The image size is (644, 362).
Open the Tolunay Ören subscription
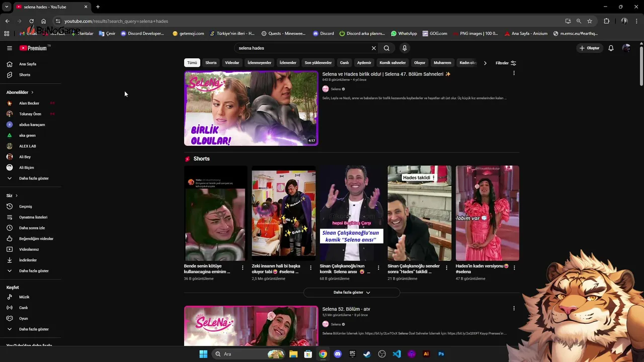(x=30, y=114)
